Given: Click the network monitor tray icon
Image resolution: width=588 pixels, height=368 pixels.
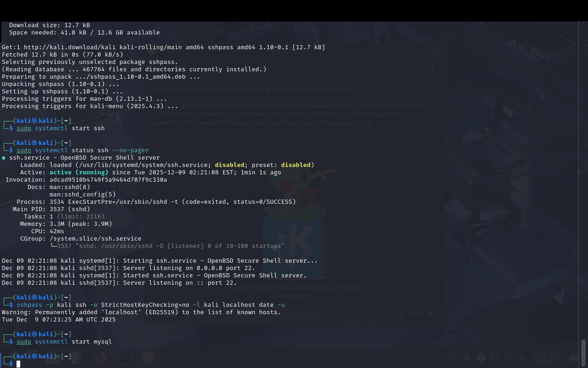Looking at the screenshot, I should [494, 358].
